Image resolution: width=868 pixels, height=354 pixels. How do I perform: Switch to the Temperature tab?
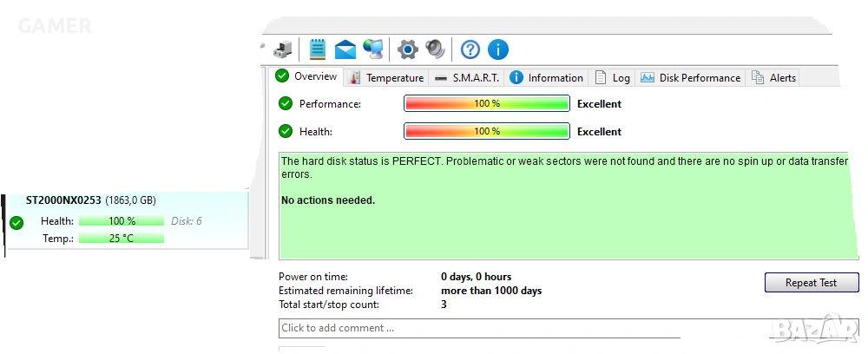click(386, 77)
